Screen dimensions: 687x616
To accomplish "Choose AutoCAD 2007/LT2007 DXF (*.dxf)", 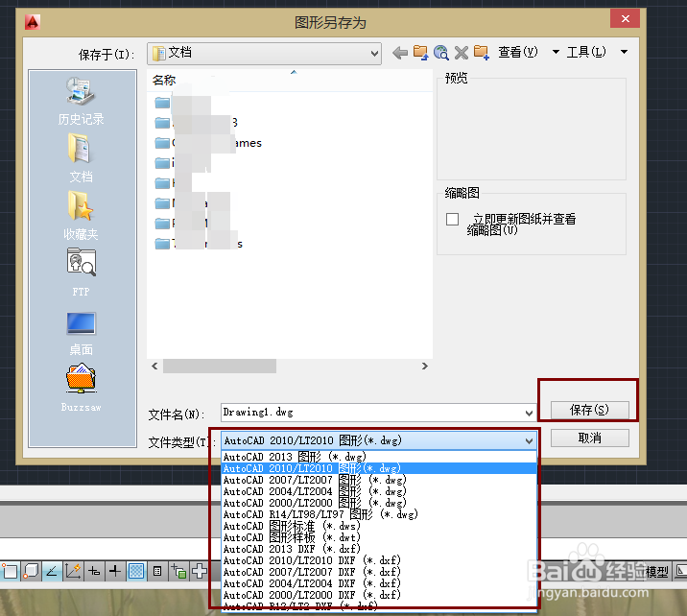I will click(x=379, y=572).
